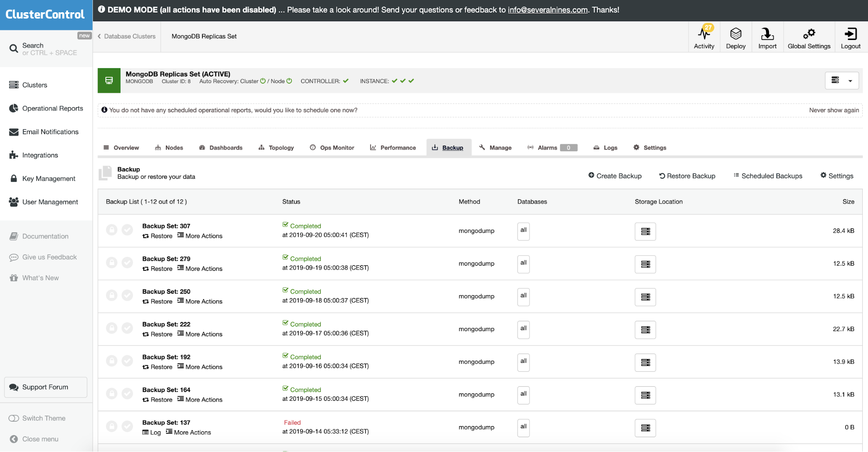Viewport: 868px width, 452px height.
Task: Open storage location for Backup Set 222
Action: tap(645, 330)
